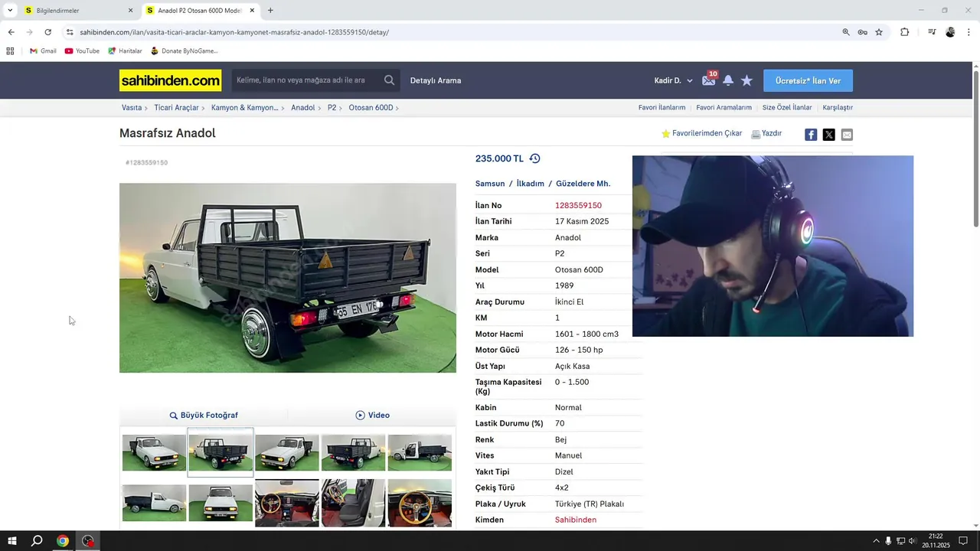Open the Gmail bookmark
The height and width of the screenshot is (551, 980).
click(43, 51)
